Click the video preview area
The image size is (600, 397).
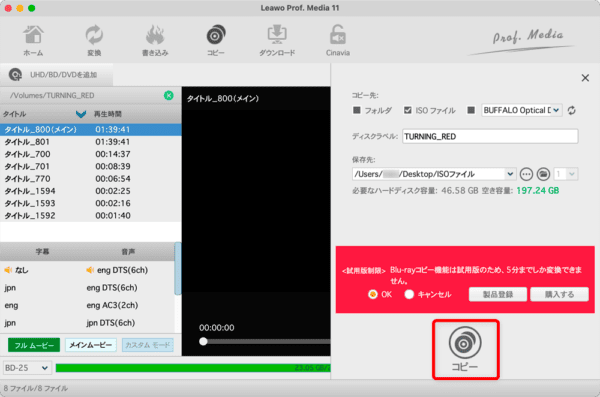click(x=256, y=201)
